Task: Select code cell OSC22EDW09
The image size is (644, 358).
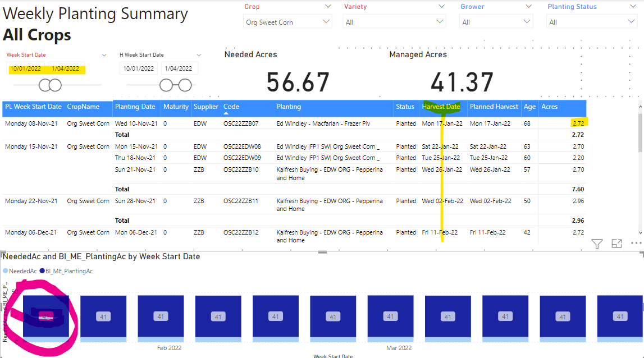Action: click(x=242, y=158)
